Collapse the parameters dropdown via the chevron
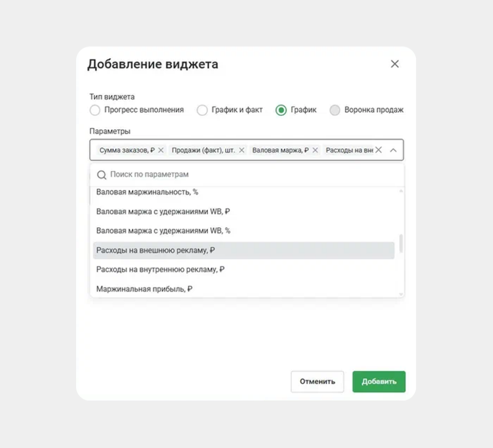This screenshot has height=448, width=493. [x=393, y=150]
